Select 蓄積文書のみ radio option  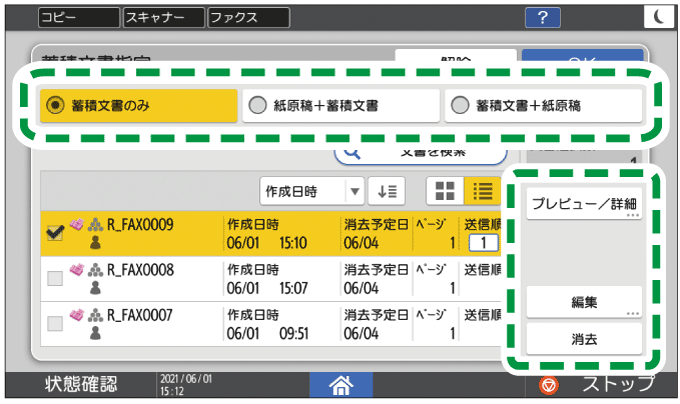[139, 105]
